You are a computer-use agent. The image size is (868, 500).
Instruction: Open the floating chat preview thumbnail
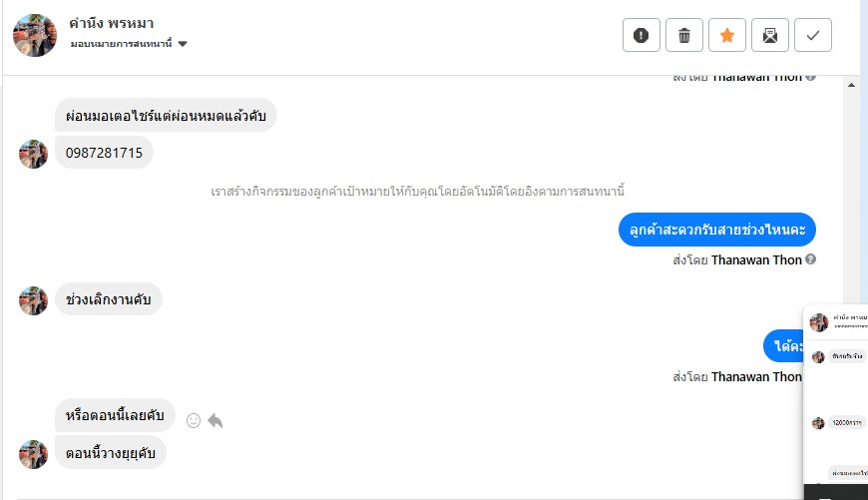point(836,399)
